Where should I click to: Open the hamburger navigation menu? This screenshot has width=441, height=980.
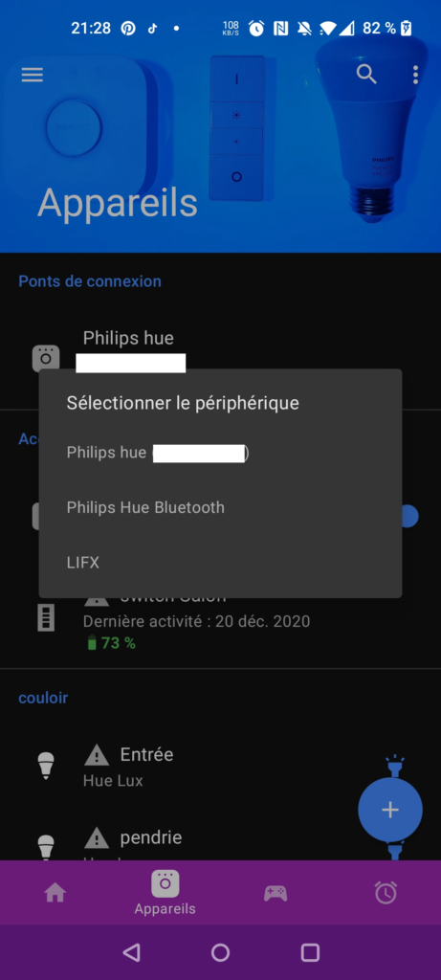pyautogui.click(x=33, y=75)
